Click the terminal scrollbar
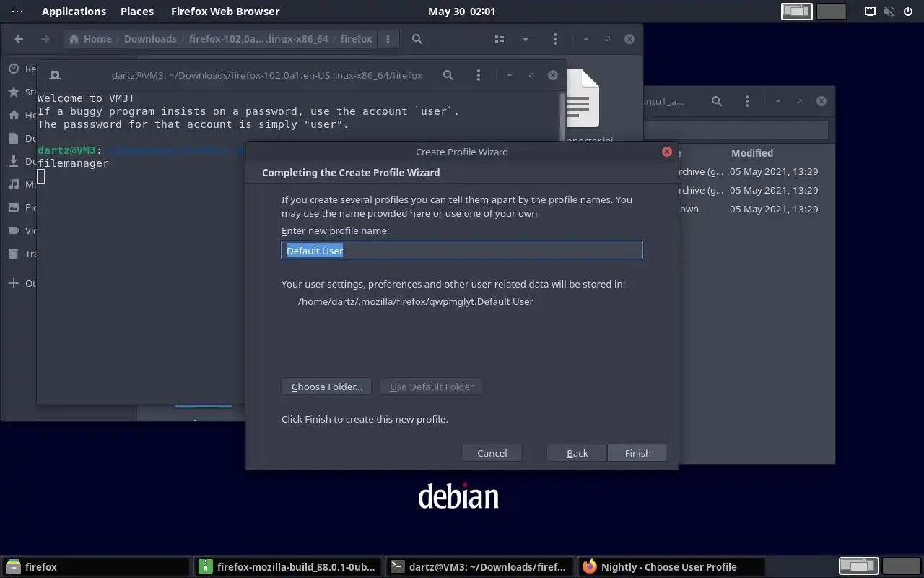 [563, 116]
